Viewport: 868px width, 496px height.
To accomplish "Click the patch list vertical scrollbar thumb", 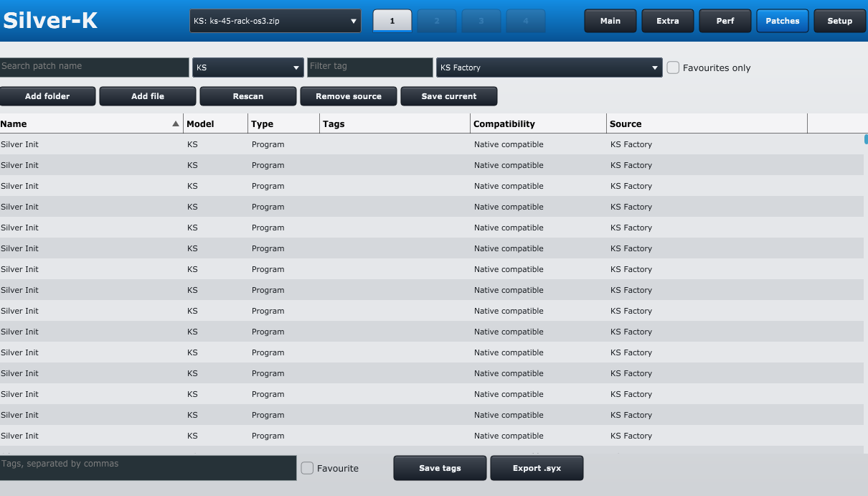I will tap(866, 139).
